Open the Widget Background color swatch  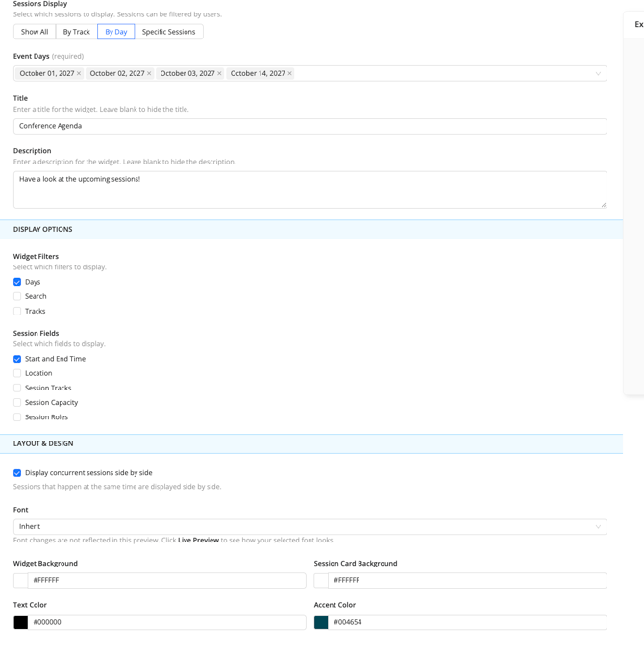click(x=20, y=581)
